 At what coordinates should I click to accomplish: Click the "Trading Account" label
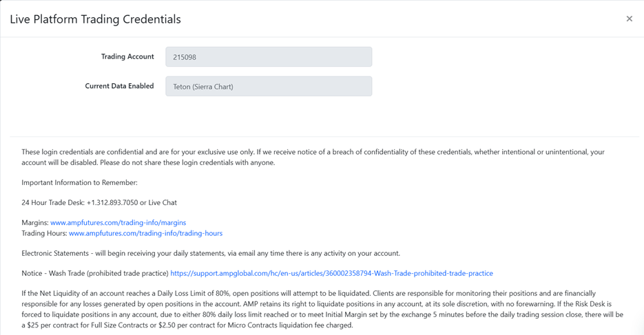pos(127,56)
